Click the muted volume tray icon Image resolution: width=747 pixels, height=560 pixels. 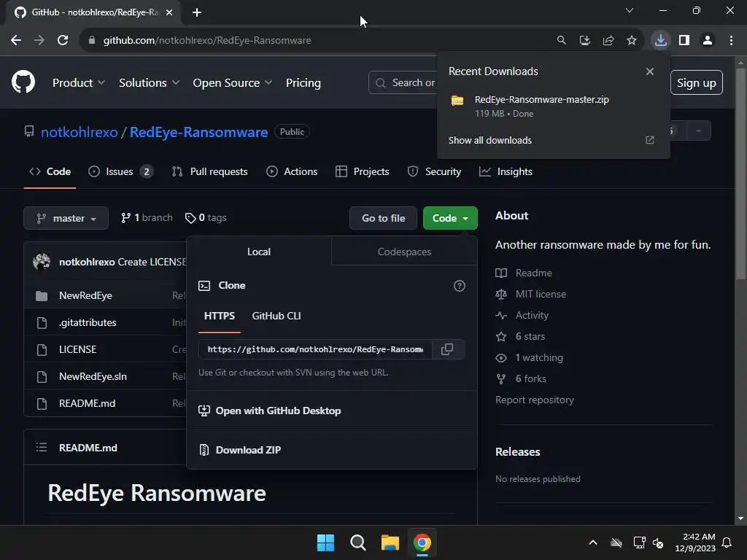(x=658, y=542)
